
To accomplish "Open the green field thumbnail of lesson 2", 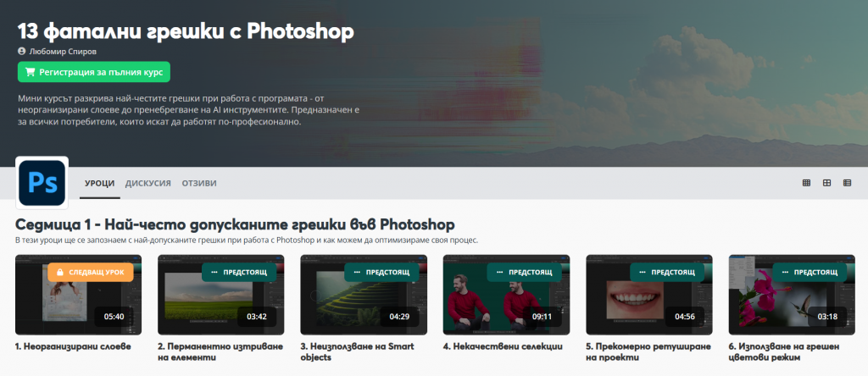I will (221, 295).
